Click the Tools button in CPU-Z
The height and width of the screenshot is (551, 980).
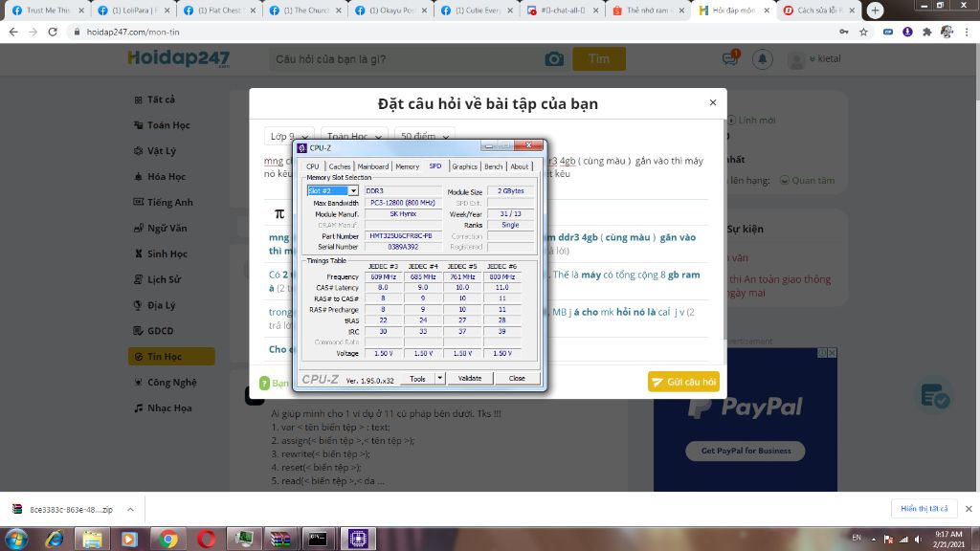[417, 379]
